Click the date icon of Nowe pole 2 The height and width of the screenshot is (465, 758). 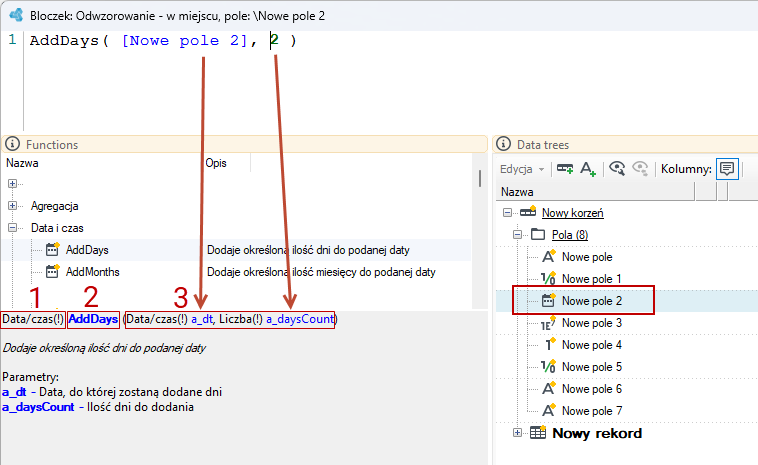pyautogui.click(x=548, y=300)
